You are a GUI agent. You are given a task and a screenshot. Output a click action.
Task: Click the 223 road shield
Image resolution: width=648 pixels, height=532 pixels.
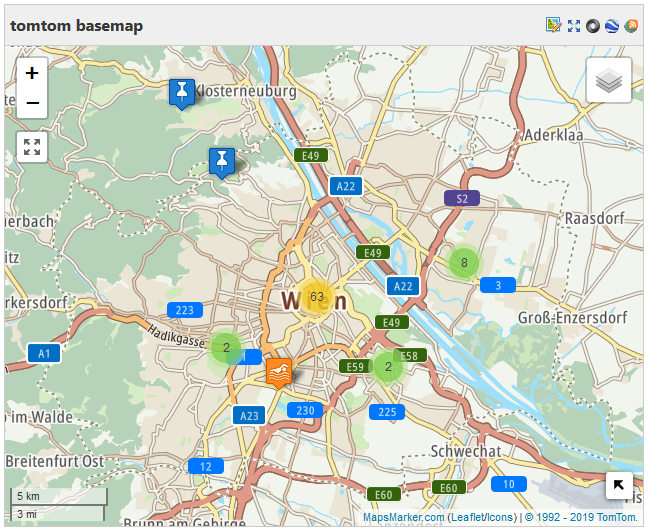click(185, 310)
